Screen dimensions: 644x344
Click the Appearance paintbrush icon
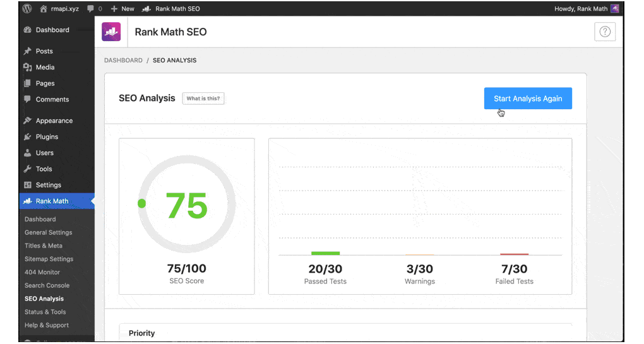(x=28, y=121)
